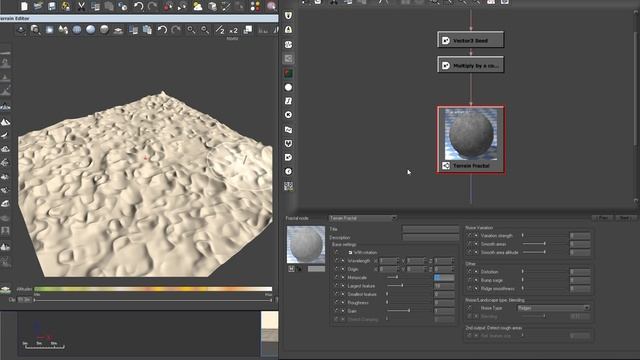Image resolution: width=640 pixels, height=360 pixels.
Task: Zoom in on terrain with first magnifier
Action: [191, 29]
